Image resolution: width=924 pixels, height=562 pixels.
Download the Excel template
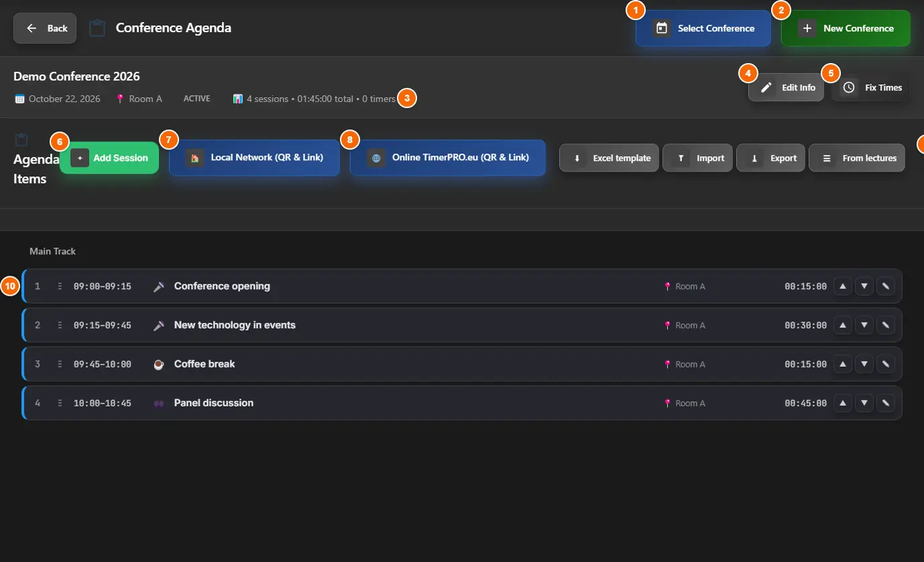pyautogui.click(x=609, y=158)
